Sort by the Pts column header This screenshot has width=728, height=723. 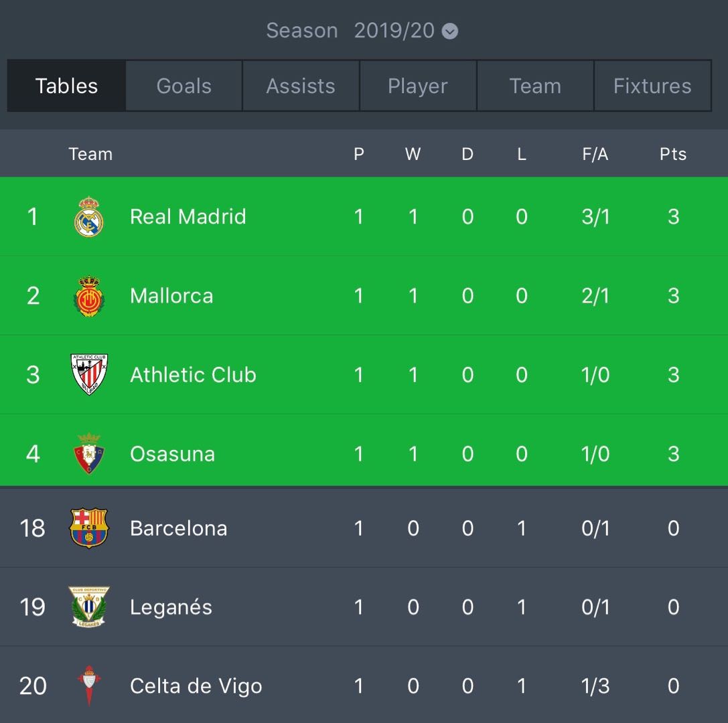click(x=673, y=153)
